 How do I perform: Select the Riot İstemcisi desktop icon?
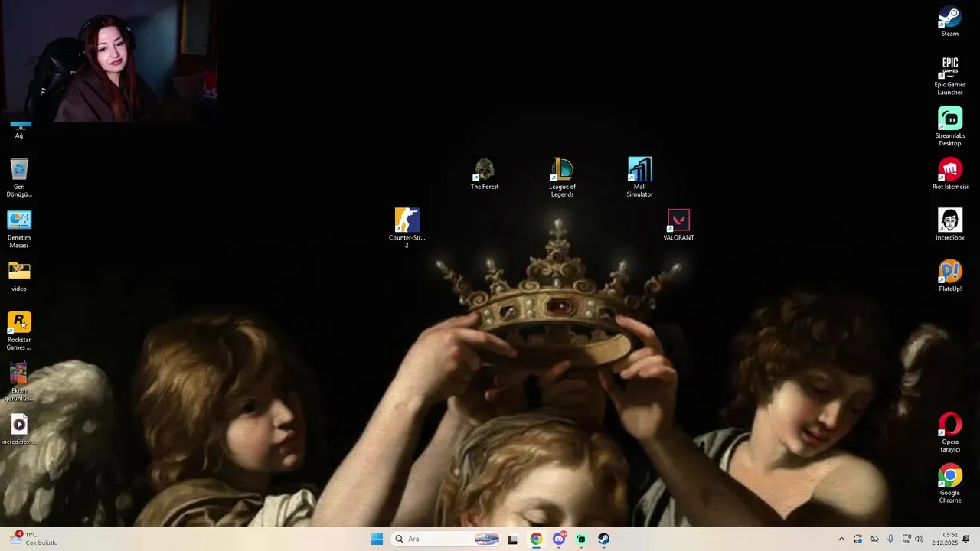pos(950,174)
